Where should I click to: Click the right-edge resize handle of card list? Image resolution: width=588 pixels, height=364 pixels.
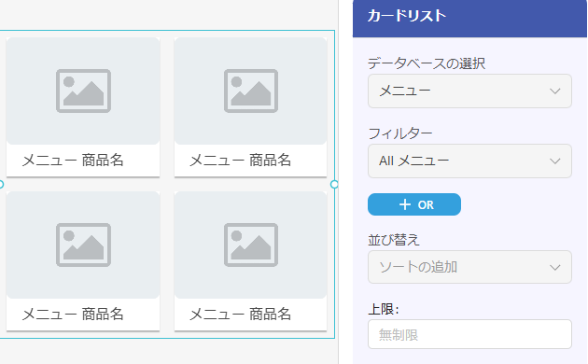(334, 185)
